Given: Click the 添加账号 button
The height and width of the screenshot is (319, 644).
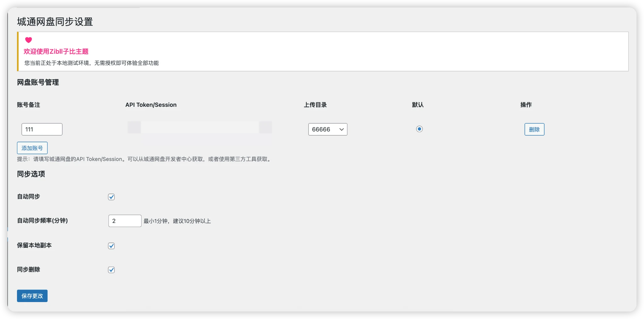Looking at the screenshot, I should click(32, 148).
